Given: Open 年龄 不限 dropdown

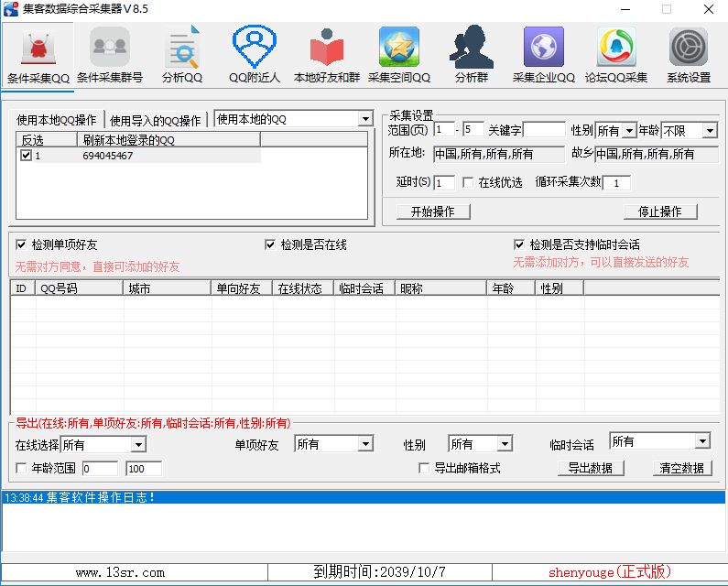Looking at the screenshot, I should [x=710, y=131].
